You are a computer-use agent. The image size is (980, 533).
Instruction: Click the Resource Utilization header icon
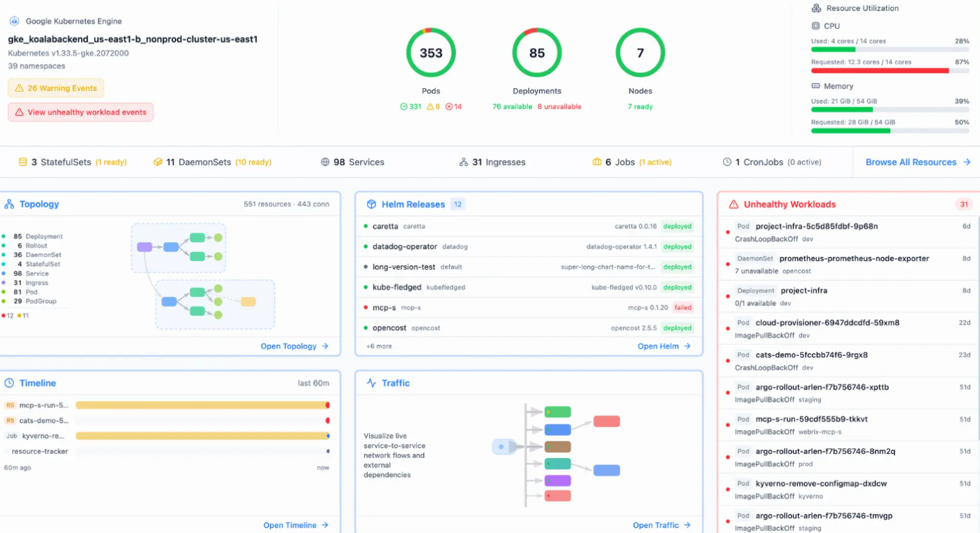[816, 8]
